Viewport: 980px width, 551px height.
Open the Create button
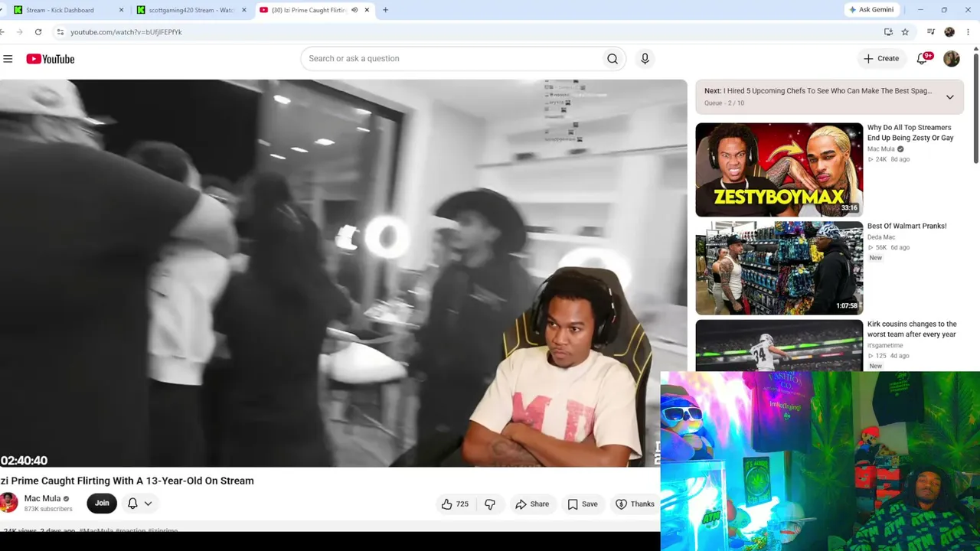pos(881,58)
